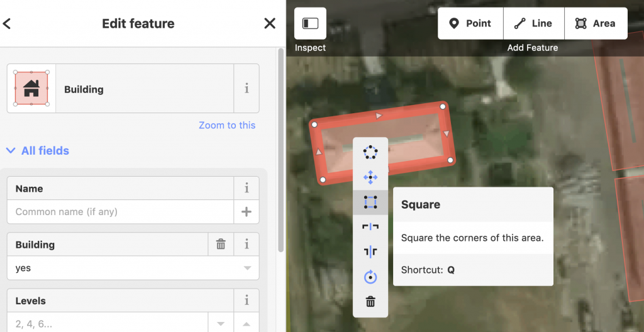The width and height of the screenshot is (644, 332).
Task: Choose Area in Add Feature toolbar
Action: pyautogui.click(x=596, y=23)
